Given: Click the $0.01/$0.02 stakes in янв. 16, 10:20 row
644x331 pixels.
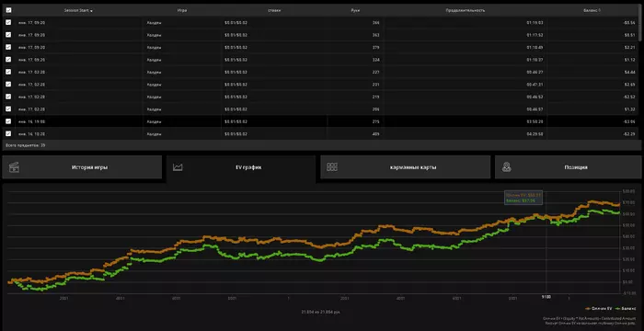Looking at the screenshot, I should click(x=236, y=134).
